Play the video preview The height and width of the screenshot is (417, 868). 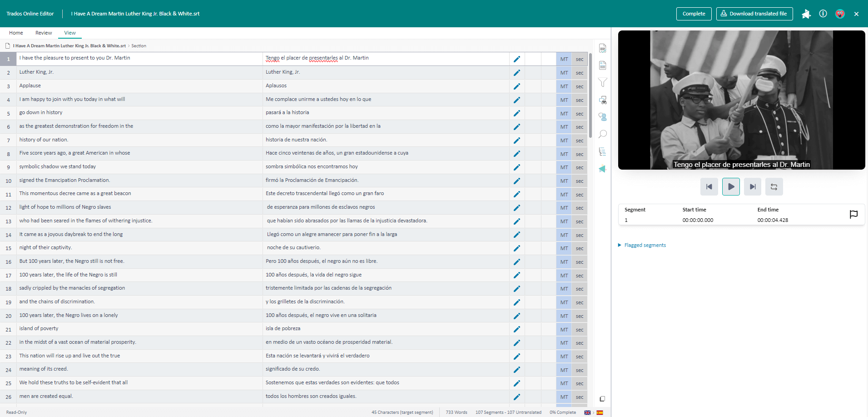731,187
